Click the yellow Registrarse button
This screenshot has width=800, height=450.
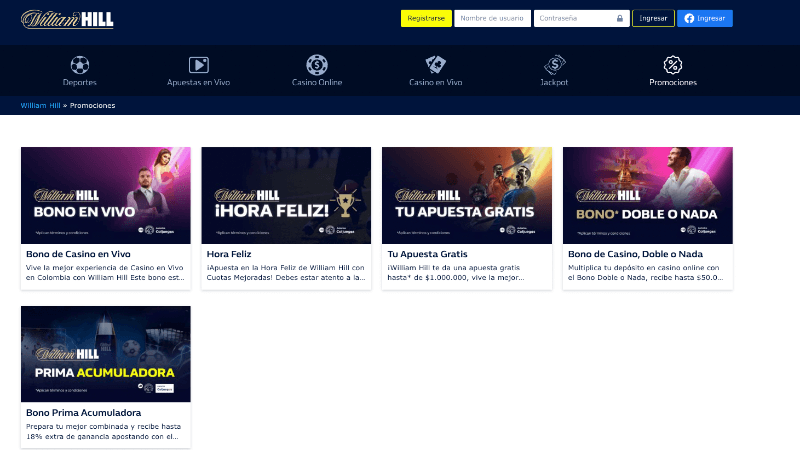tap(426, 18)
